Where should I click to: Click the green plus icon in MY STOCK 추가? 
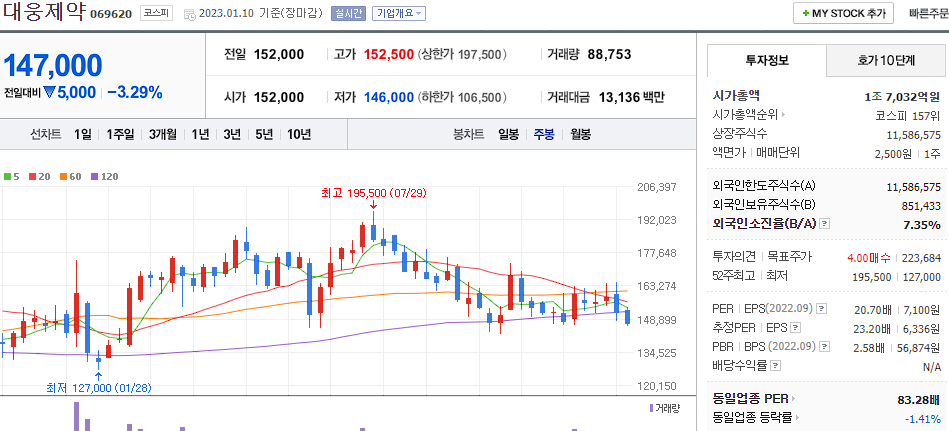tap(806, 13)
